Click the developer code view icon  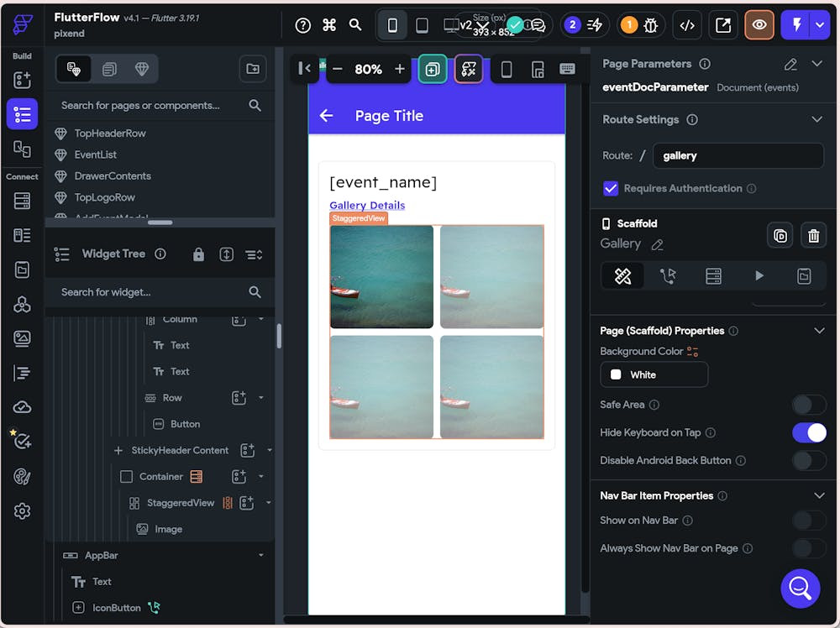point(687,25)
